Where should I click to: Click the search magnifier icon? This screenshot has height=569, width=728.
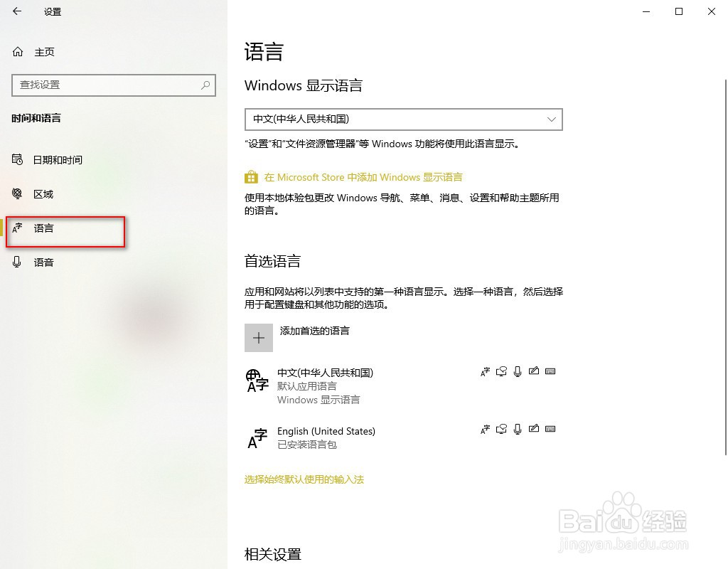[x=205, y=85]
